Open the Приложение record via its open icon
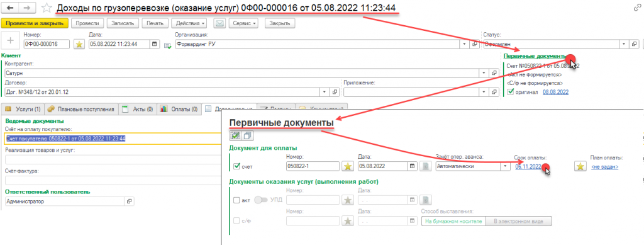 (x=494, y=92)
